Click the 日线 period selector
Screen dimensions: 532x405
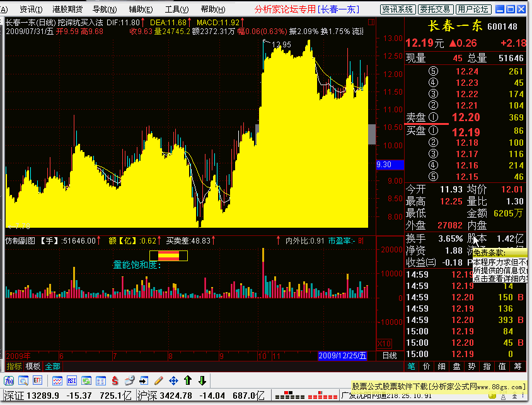tap(390, 356)
